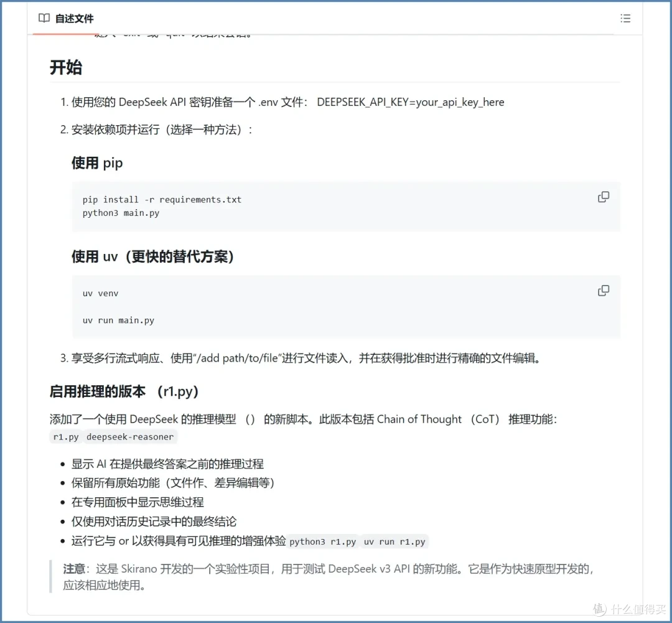Click the 开始 heading

(65, 67)
